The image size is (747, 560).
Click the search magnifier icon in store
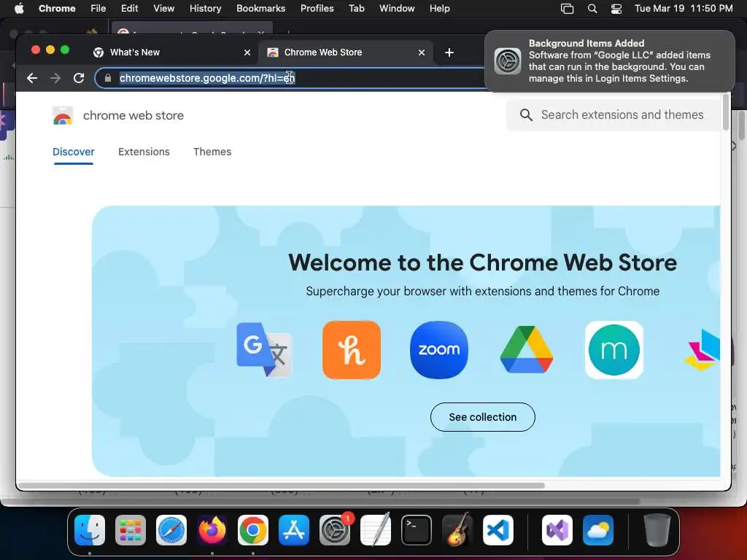(526, 114)
